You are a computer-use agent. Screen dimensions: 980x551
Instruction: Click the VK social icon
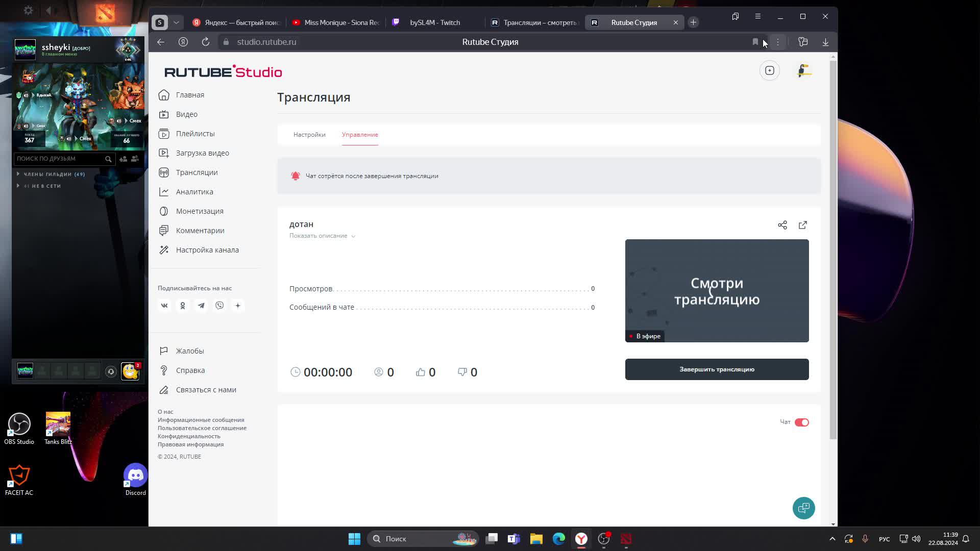(164, 306)
